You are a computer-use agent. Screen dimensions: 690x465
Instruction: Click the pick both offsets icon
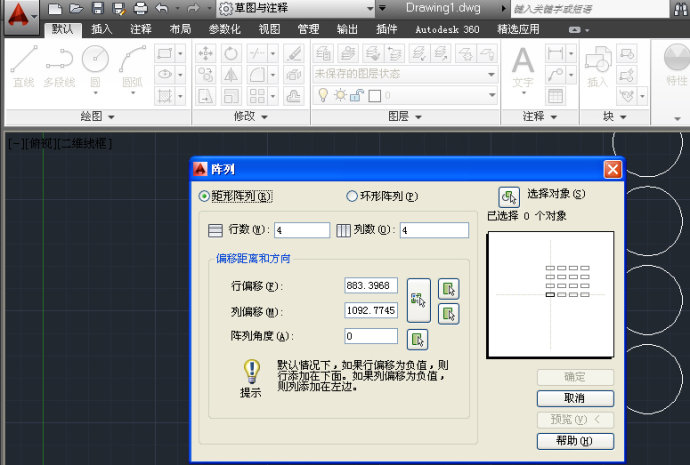(x=418, y=300)
